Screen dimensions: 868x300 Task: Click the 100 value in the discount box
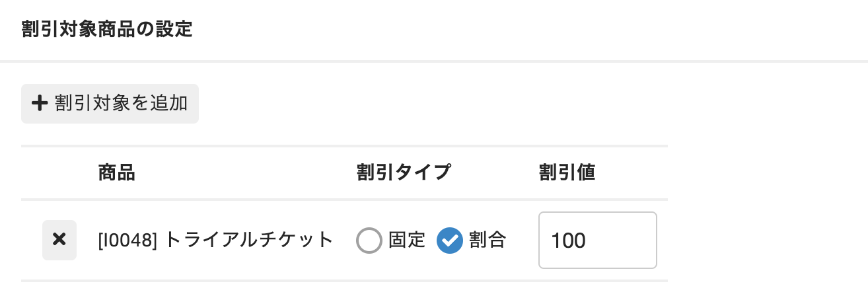tap(568, 241)
